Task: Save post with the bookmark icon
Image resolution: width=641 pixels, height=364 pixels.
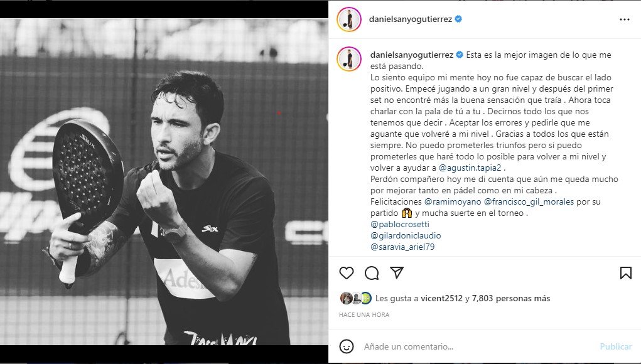Action: coord(625,273)
